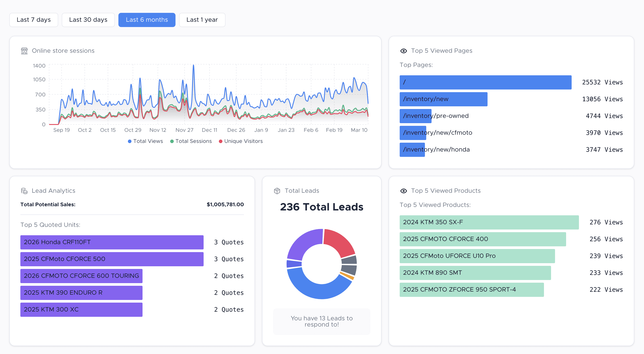
Task: Toggle Total Views series in chart legend
Action: (x=145, y=141)
